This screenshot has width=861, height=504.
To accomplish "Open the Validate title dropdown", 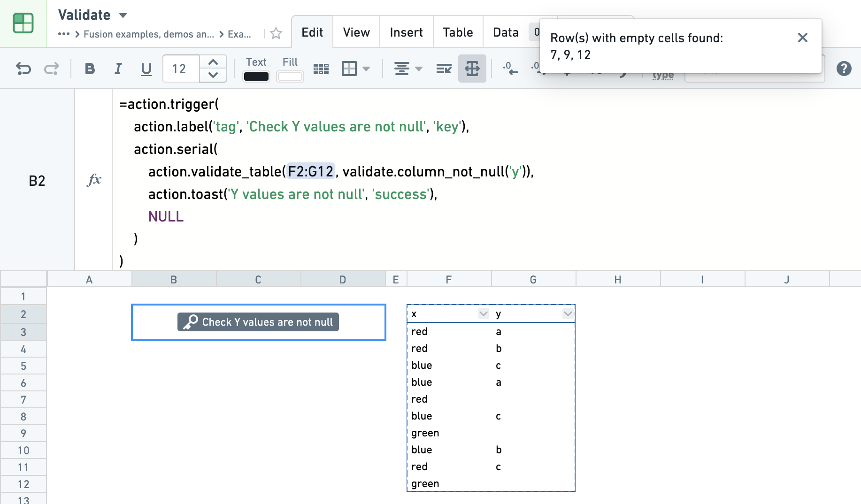I will pos(123,15).
